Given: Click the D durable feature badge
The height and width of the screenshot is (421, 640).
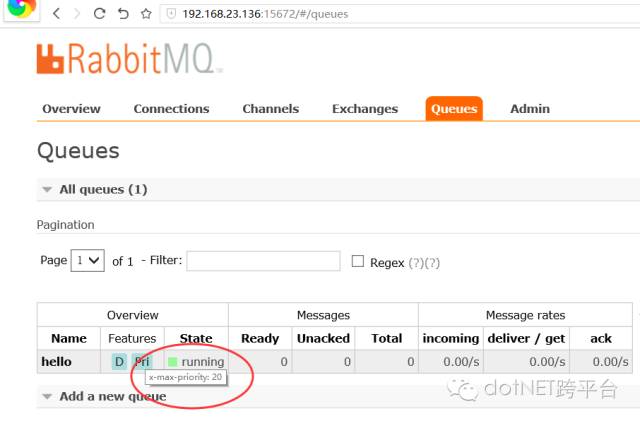Looking at the screenshot, I should tap(119, 362).
